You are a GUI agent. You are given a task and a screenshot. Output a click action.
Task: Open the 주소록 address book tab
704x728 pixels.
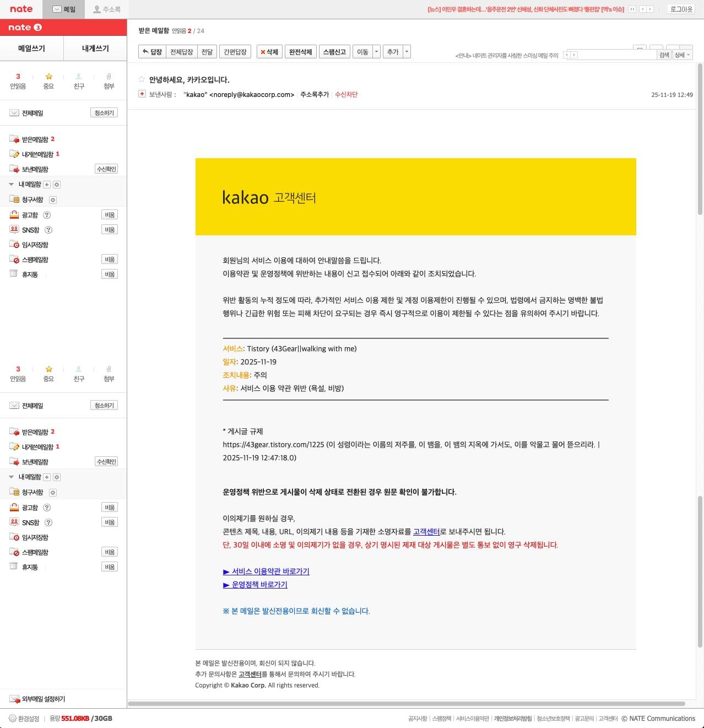click(106, 9)
